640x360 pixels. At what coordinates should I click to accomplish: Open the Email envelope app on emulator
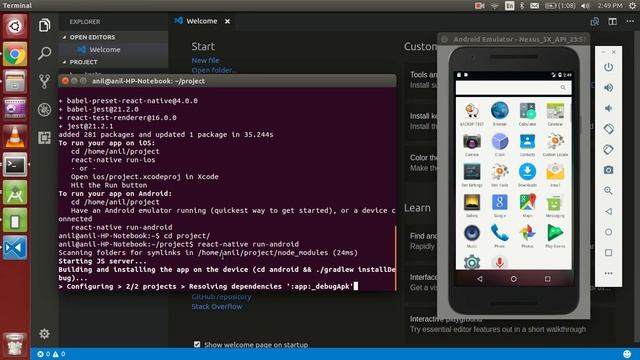555,174
